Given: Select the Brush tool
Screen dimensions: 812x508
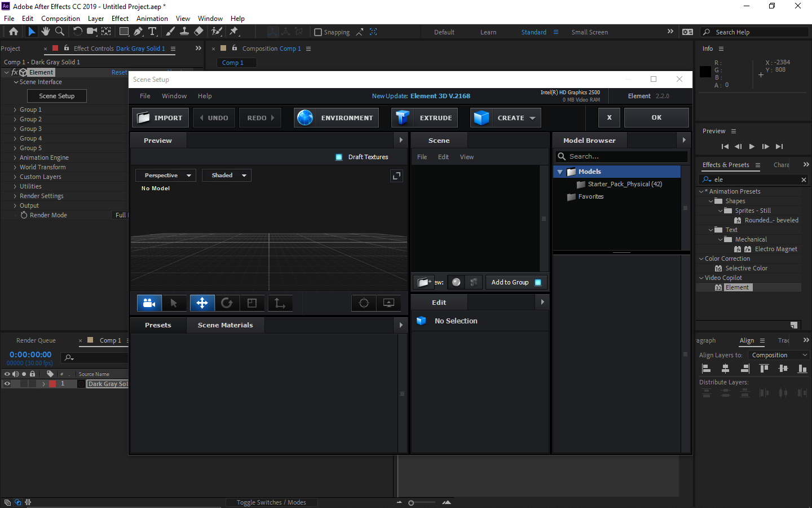Looking at the screenshot, I should 170,32.
